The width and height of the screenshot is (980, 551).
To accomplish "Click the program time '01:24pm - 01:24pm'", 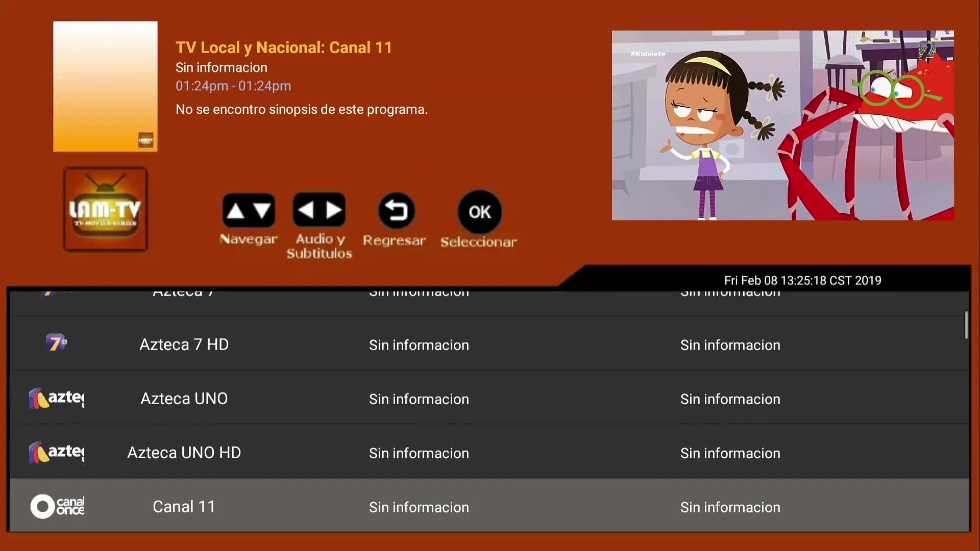I will 233,86.
